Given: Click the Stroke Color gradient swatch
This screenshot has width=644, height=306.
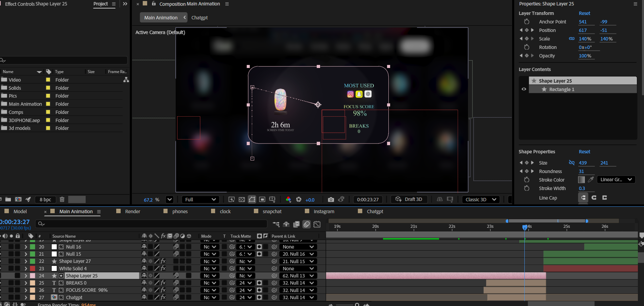Looking at the screenshot, I should click(581, 180).
